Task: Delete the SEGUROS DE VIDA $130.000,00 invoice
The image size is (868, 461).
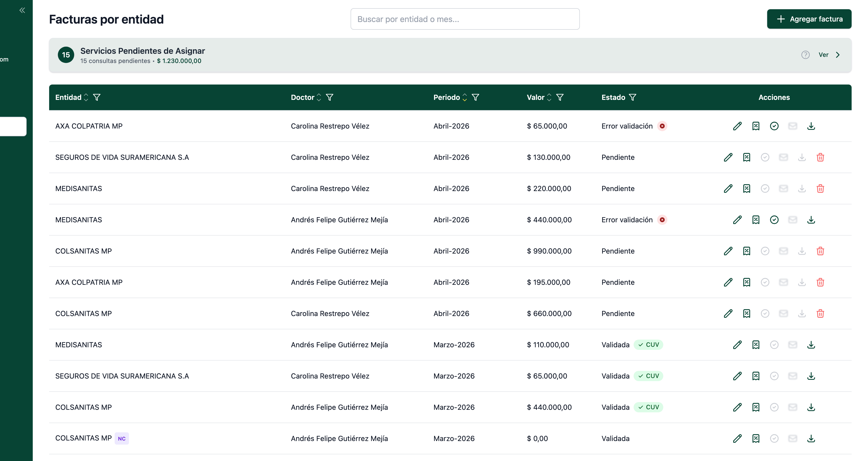Action: click(820, 158)
